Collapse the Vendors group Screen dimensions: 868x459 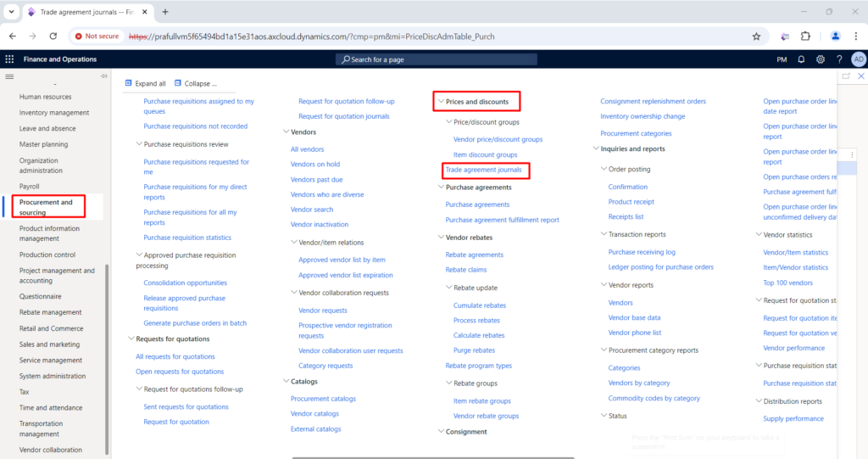[x=286, y=132]
